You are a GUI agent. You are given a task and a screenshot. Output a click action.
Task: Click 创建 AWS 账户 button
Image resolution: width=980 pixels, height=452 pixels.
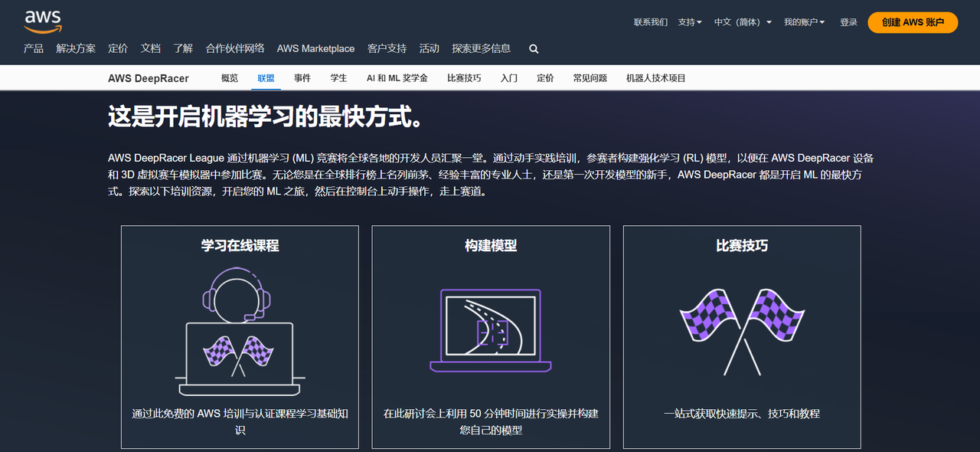913,22
